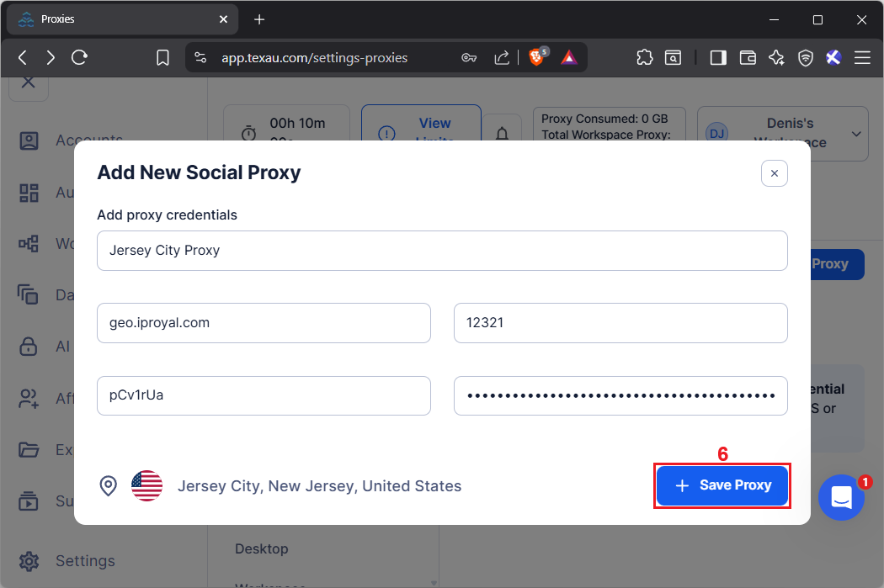Click the username field with pCv1rUa

pyautogui.click(x=264, y=395)
